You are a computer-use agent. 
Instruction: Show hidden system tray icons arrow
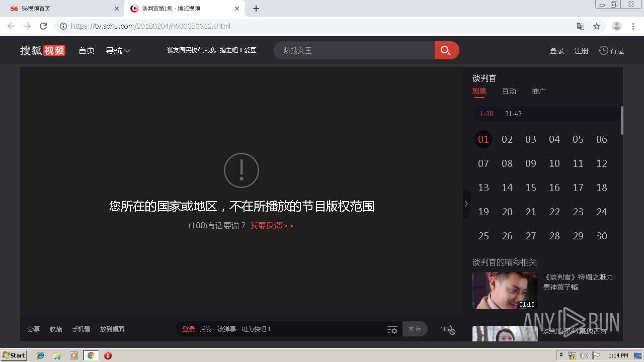561,355
